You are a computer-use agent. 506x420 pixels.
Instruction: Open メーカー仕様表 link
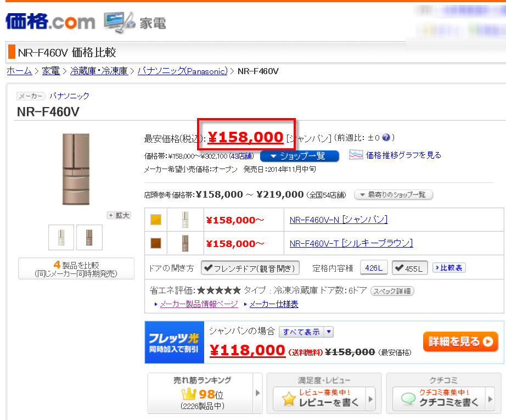(x=274, y=304)
